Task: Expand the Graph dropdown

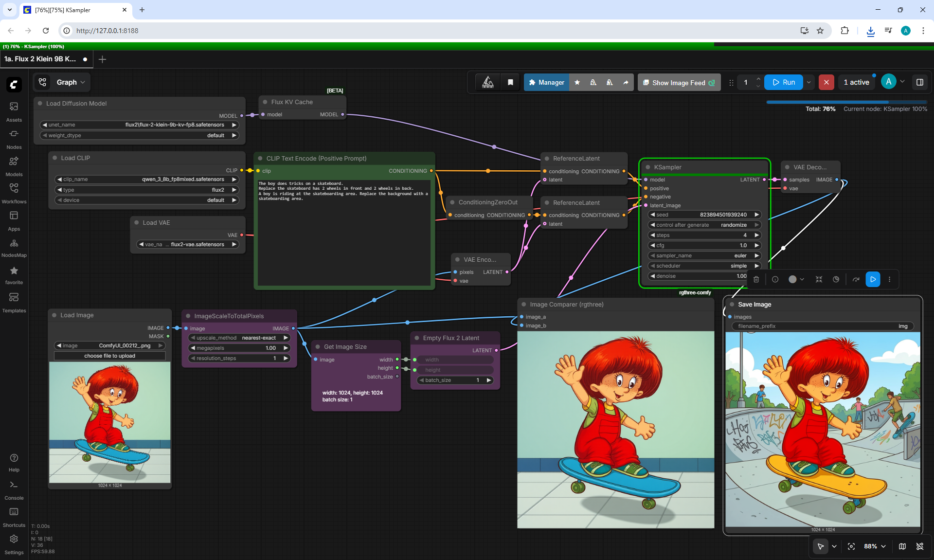Action: pos(63,82)
